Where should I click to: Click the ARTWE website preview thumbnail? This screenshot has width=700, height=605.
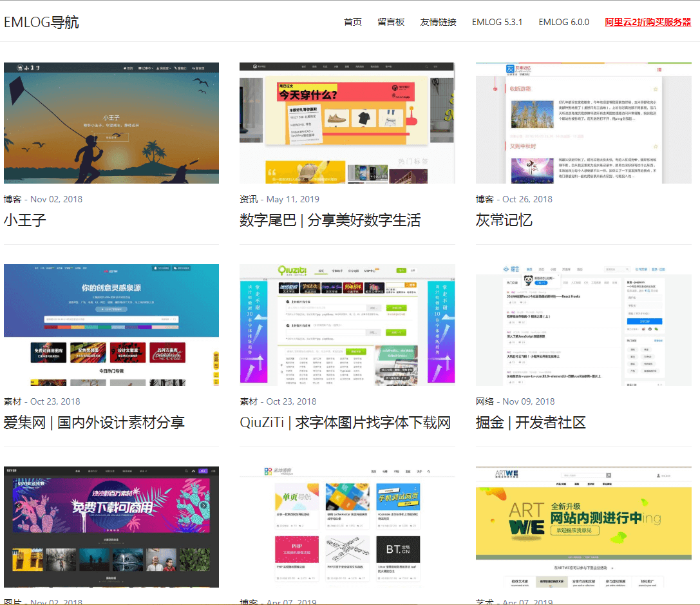(583, 526)
